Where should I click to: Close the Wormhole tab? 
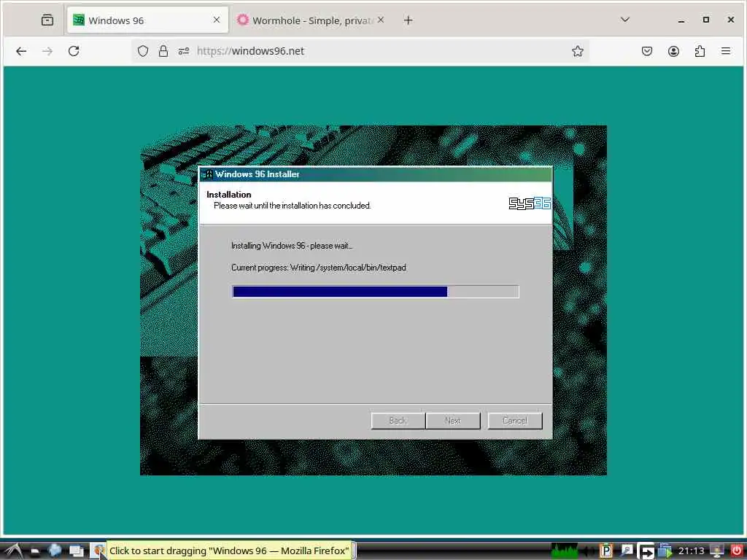pos(380,20)
